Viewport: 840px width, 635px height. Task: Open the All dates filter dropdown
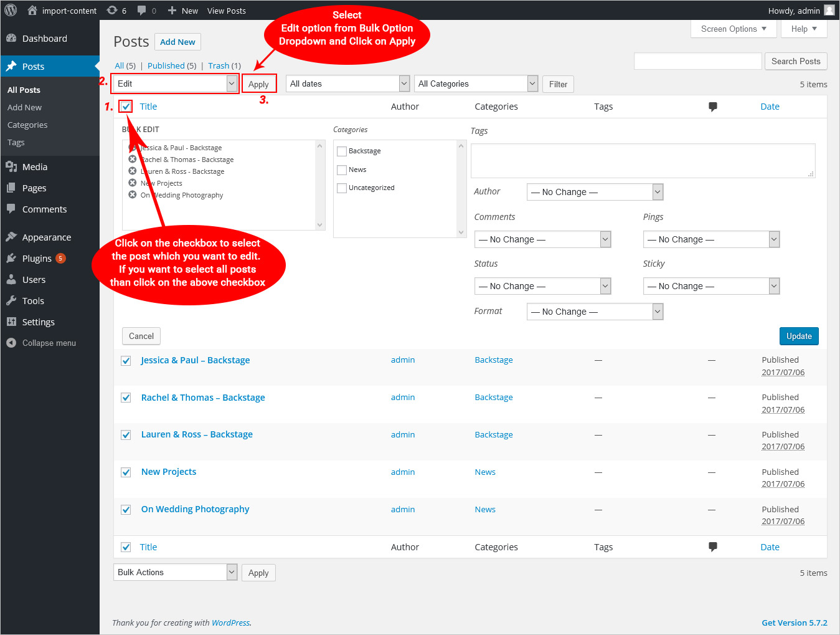tap(347, 84)
